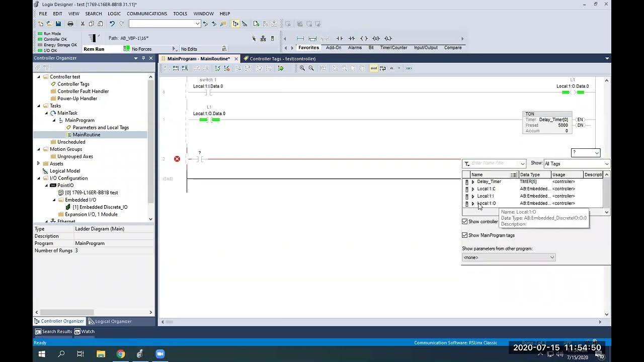Insert Output Energize (OTE) coil instruction
The image size is (644, 362).
pyautogui.click(x=364, y=38)
